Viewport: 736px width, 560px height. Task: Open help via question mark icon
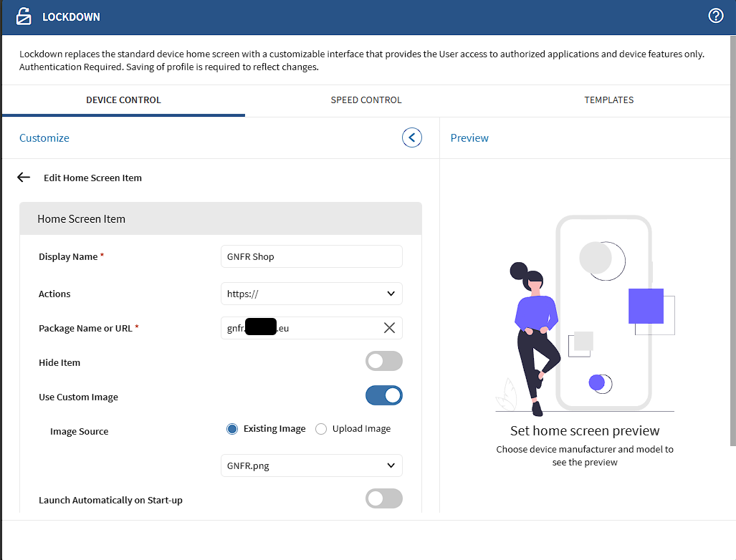[x=715, y=16]
